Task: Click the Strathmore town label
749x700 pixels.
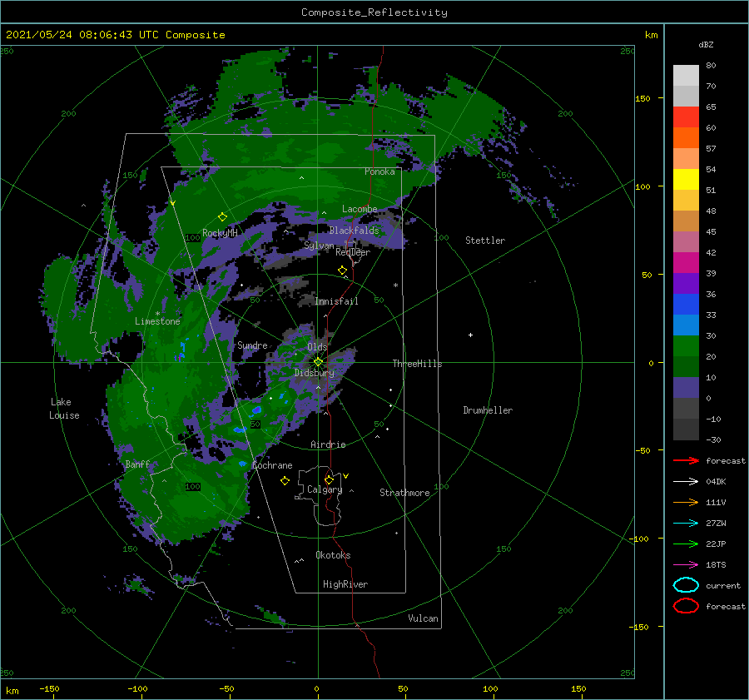Action: click(x=404, y=493)
